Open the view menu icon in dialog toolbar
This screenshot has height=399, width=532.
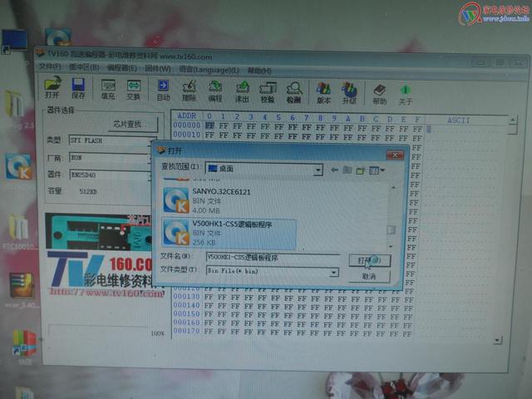[x=377, y=170]
